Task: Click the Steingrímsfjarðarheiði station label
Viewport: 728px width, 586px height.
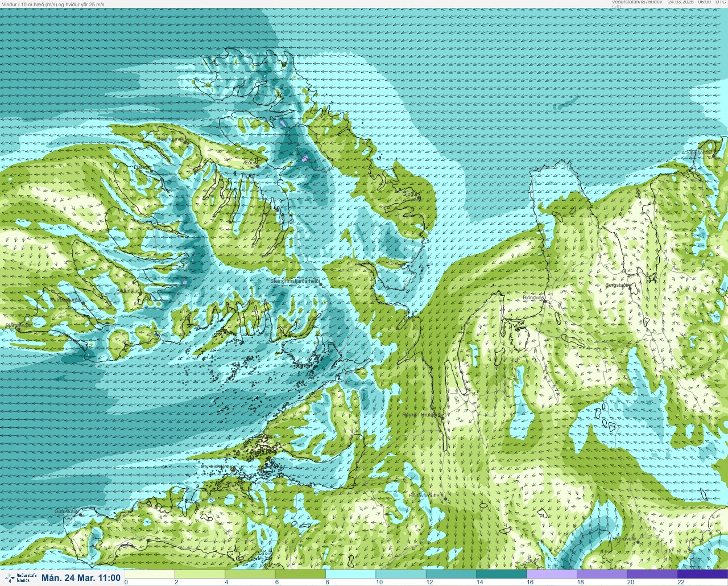Action: [x=294, y=280]
